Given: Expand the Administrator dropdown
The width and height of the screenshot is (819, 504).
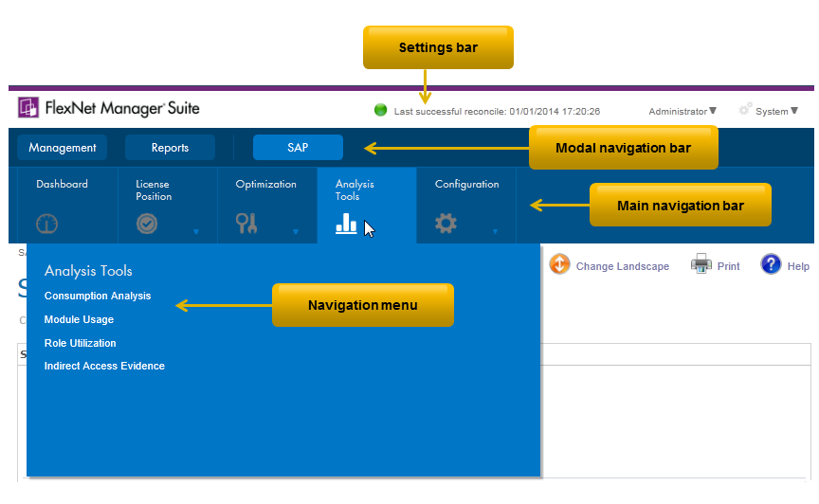Looking at the screenshot, I should (x=682, y=112).
